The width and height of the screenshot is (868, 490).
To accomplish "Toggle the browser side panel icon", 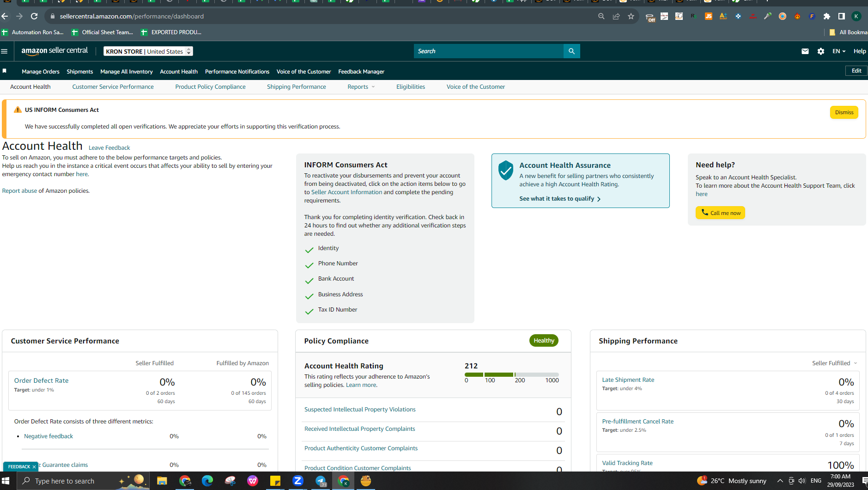I will [x=842, y=16].
